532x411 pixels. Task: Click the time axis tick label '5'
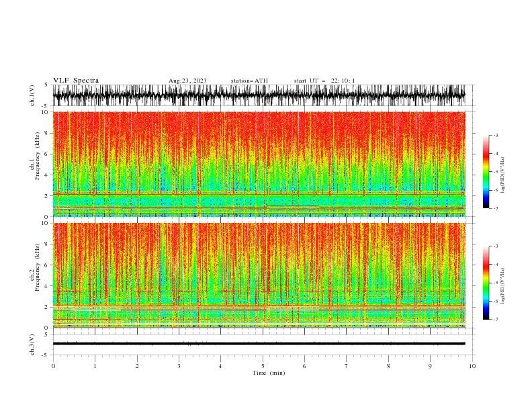point(263,366)
